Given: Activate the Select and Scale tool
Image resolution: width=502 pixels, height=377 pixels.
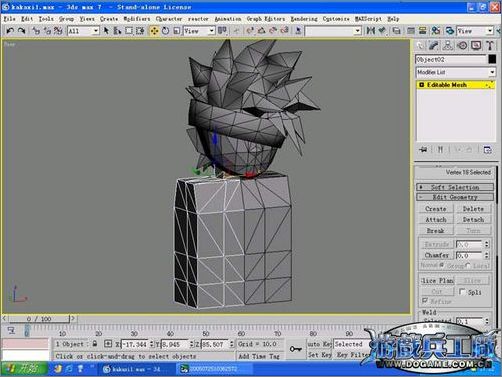Looking at the screenshot, I should (x=177, y=31).
